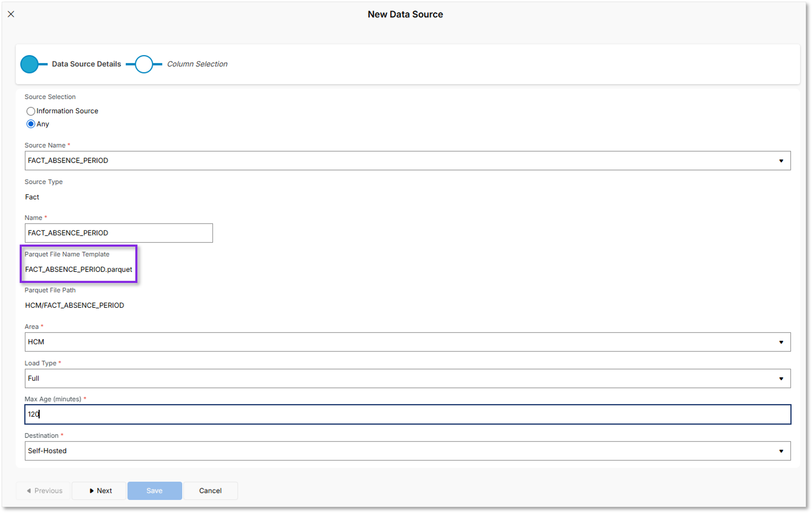Open the Load Type dropdown

click(407, 378)
